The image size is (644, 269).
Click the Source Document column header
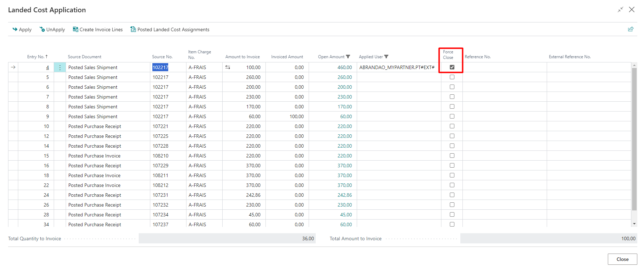[x=84, y=57]
